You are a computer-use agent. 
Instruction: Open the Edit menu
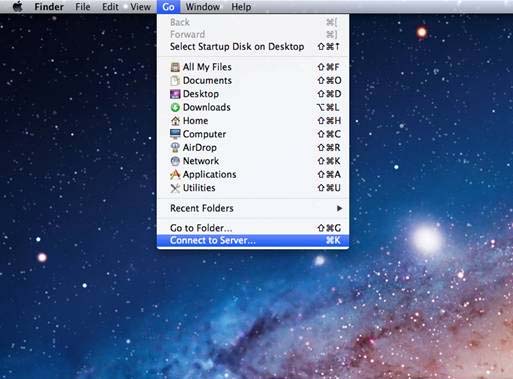click(110, 7)
